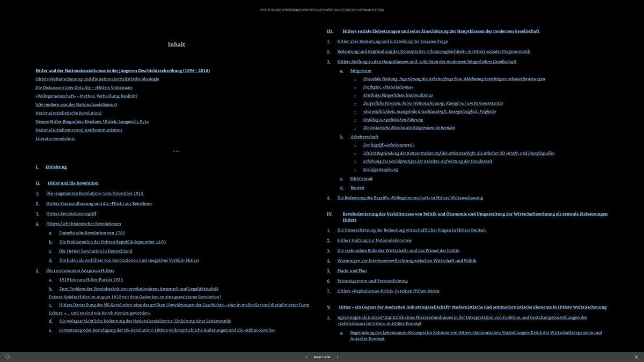Image resolution: width=644 pixels, height=362 pixels.
Task: Open 'Hitlers Haltung zur Nationalökonomie'
Action: pos(375,240)
